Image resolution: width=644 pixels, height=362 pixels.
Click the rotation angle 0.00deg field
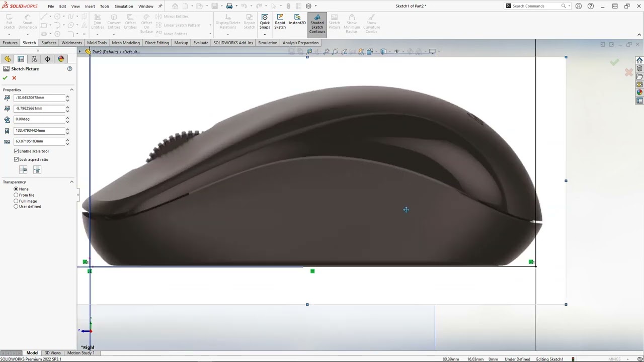pyautogui.click(x=40, y=119)
